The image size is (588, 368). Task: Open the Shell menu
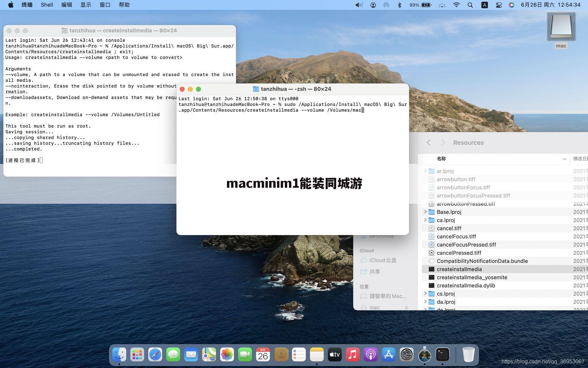47,5
